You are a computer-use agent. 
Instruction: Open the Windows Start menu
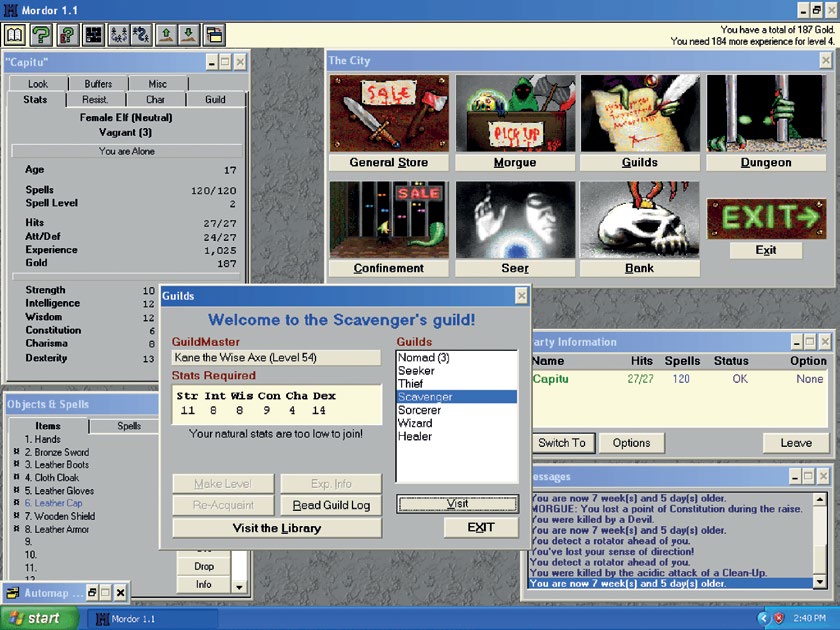pos(36,618)
